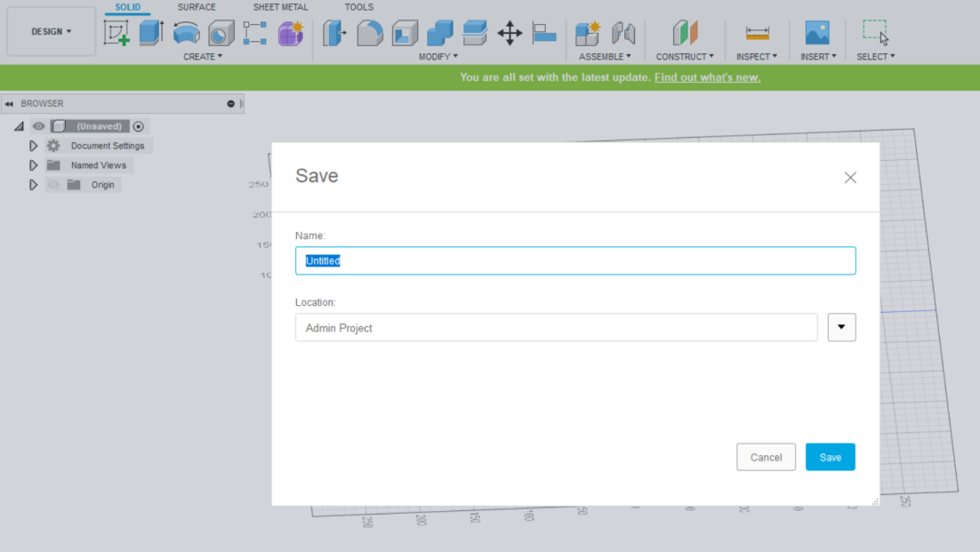Select the Hole tool icon
The image size is (980, 552).
pyautogui.click(x=221, y=33)
